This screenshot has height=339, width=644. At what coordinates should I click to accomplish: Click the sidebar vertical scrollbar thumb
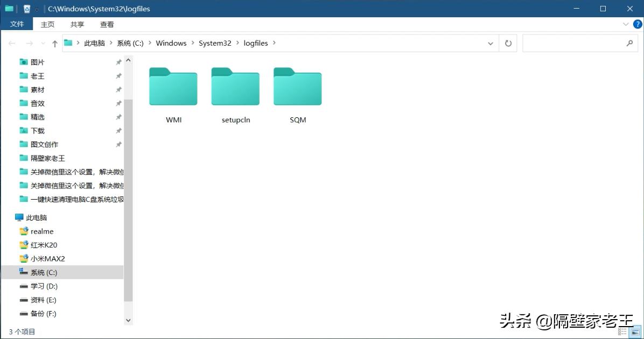128,200
